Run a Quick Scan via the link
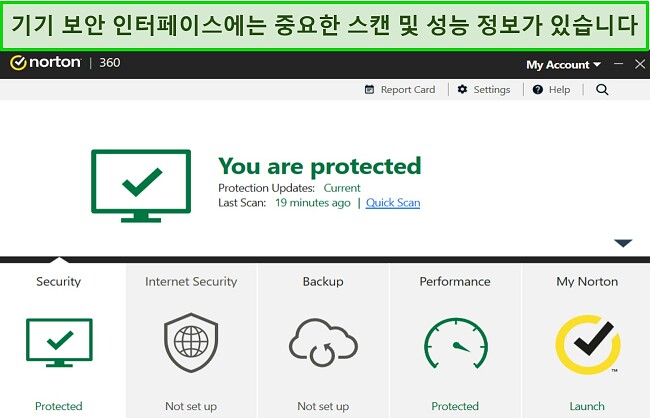Image resolution: width=650 pixels, height=418 pixels. point(393,203)
